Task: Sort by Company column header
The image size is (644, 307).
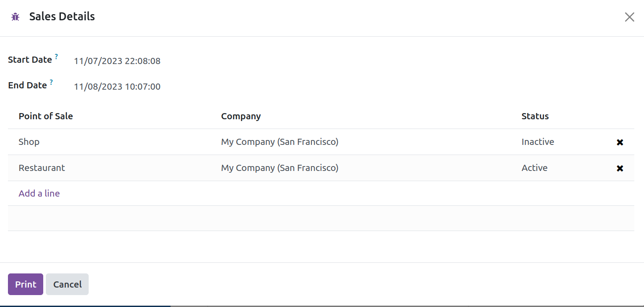Action: tap(241, 116)
